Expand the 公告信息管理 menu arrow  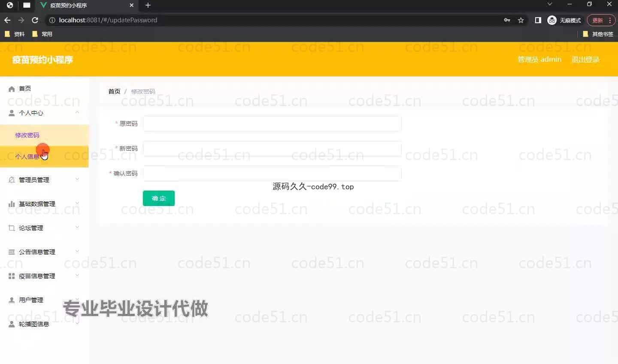tap(77, 251)
